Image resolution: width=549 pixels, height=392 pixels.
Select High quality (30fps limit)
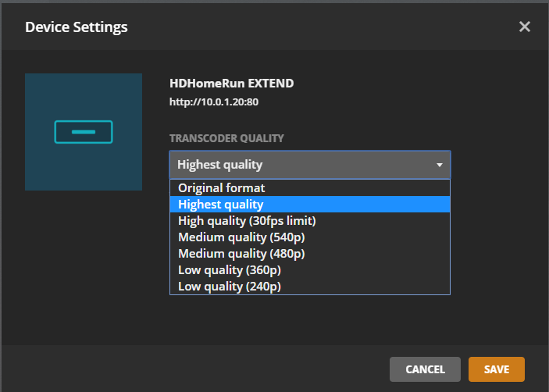(x=247, y=221)
